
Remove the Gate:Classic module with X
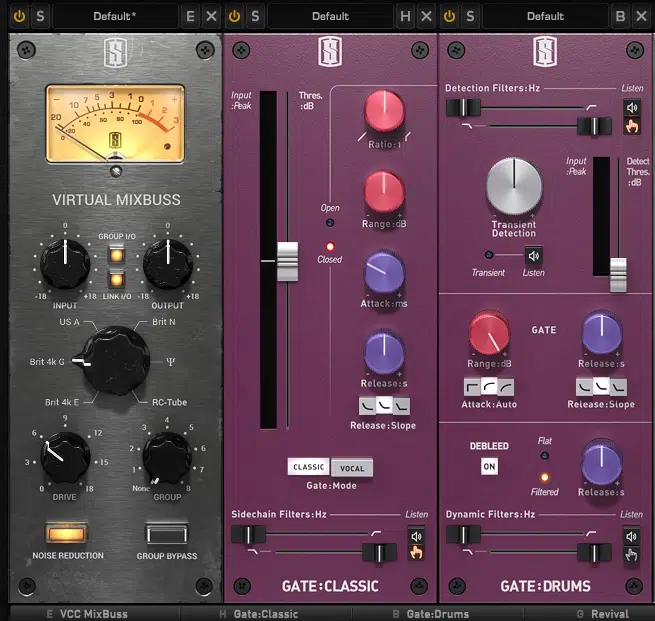(427, 16)
